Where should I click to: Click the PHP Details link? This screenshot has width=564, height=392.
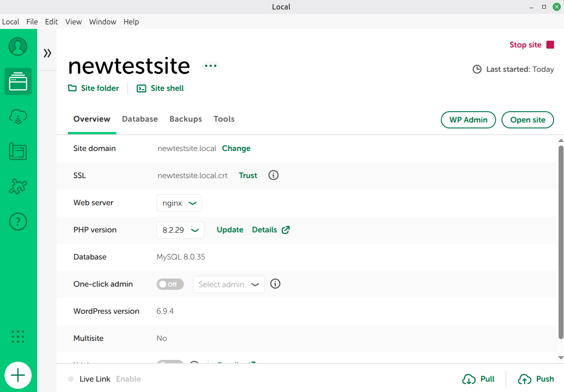click(x=264, y=230)
